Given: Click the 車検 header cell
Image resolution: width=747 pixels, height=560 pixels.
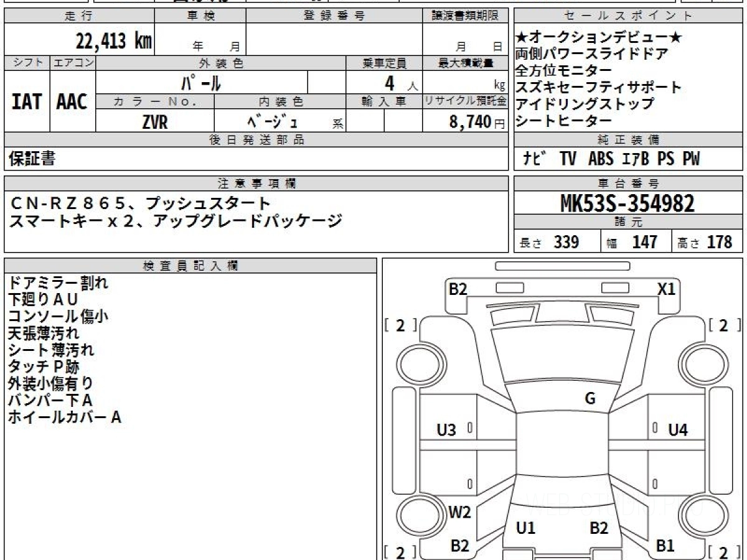Looking at the screenshot, I should tap(200, 16).
